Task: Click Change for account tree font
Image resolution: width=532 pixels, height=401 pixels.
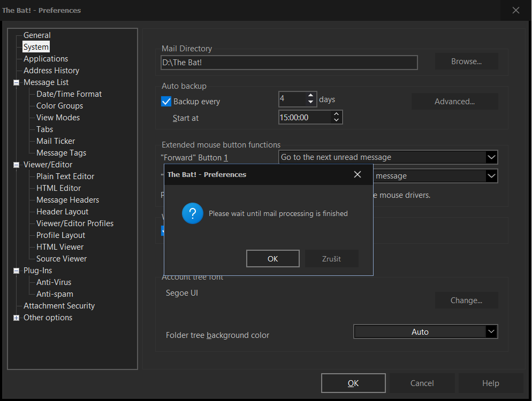Action: (x=467, y=300)
